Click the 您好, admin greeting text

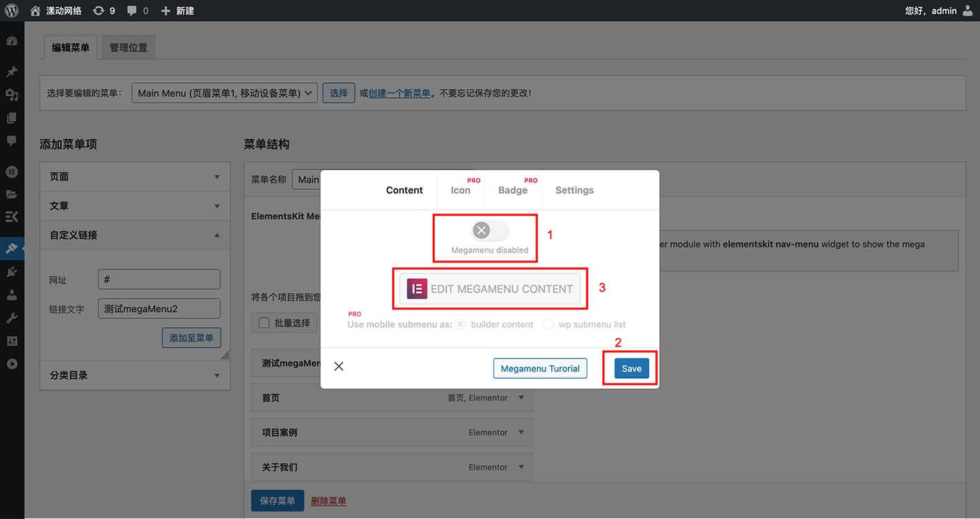pyautogui.click(x=931, y=11)
